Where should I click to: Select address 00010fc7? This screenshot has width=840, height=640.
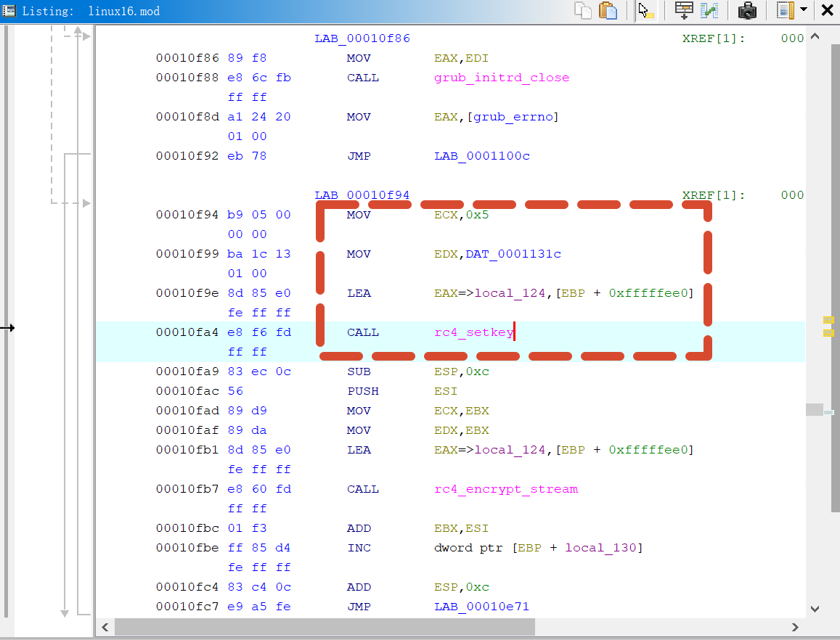tap(187, 607)
